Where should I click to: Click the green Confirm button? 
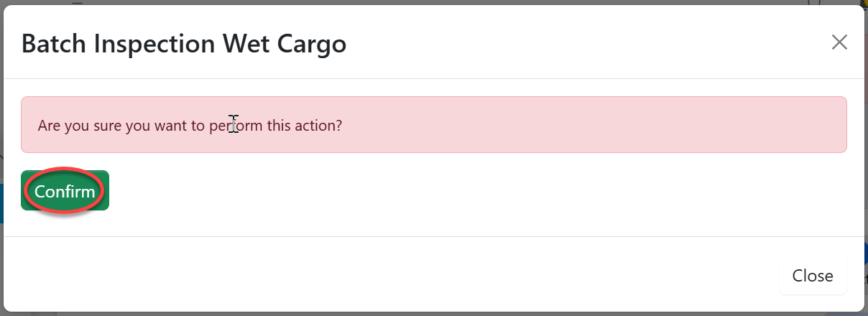65,192
